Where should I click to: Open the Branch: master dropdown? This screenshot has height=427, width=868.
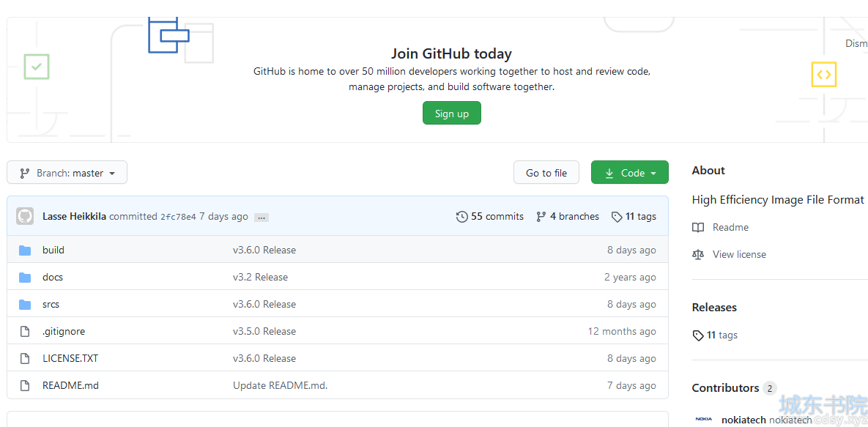pyautogui.click(x=67, y=173)
